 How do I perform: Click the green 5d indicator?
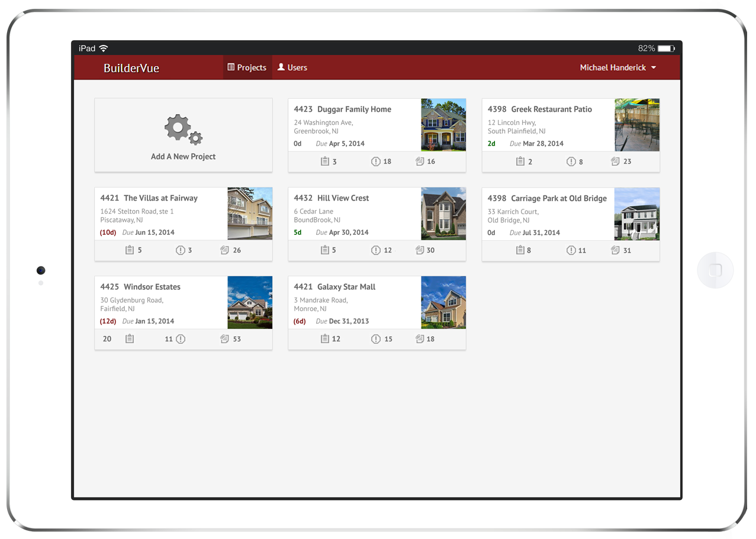pyautogui.click(x=298, y=232)
